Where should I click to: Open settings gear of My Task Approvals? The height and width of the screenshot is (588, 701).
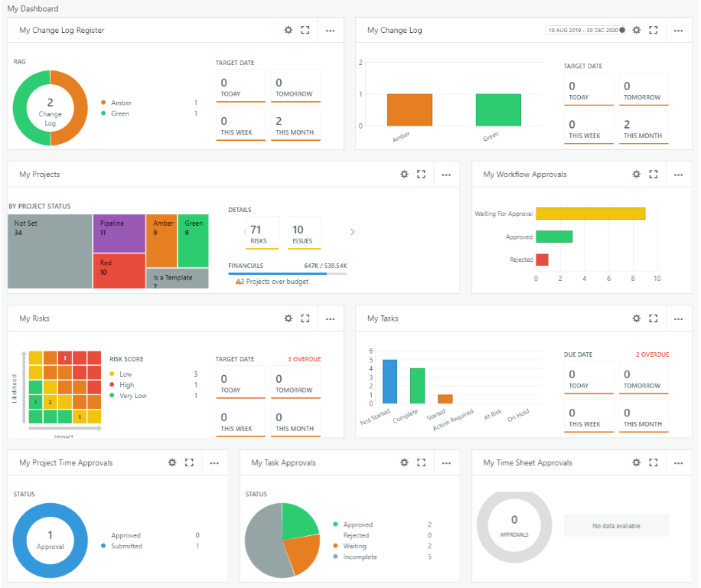tap(404, 462)
